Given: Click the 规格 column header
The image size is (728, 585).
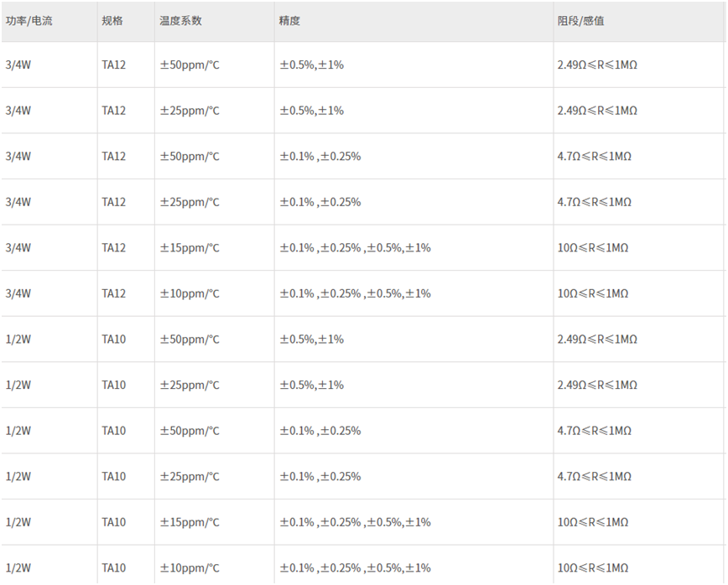Looking at the screenshot, I should (112, 21).
